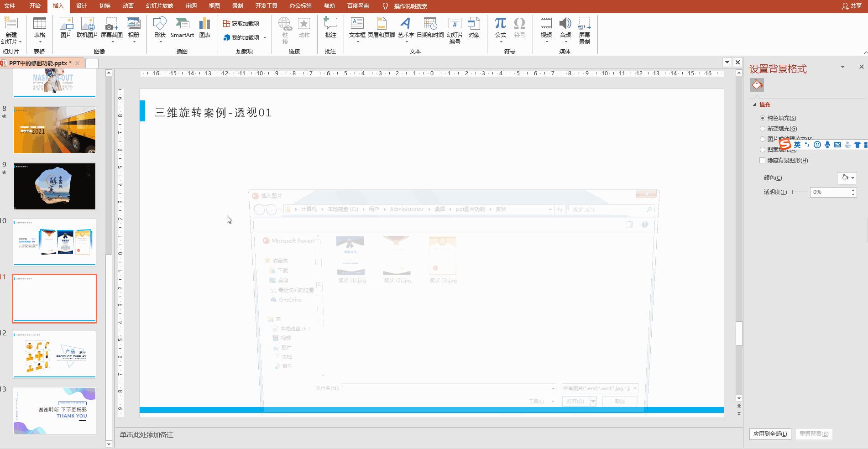868x449 pixels.
Task: Switch to the 设计 ribbon tab
Action: 81,6
